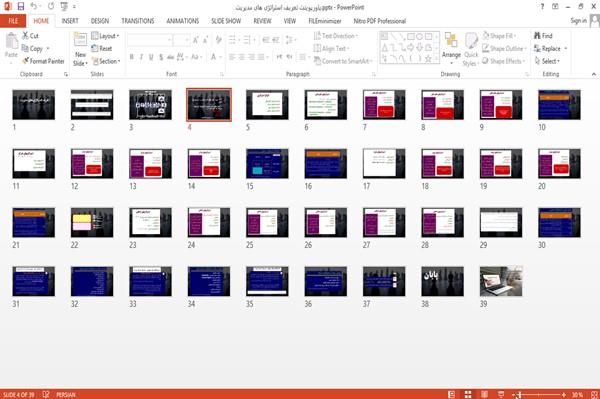Click the Replace button
The width and height of the screenshot is (600, 399).
(550, 49)
